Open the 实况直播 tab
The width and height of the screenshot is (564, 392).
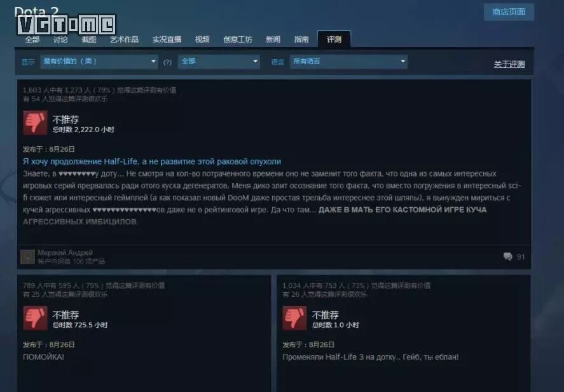(x=167, y=39)
